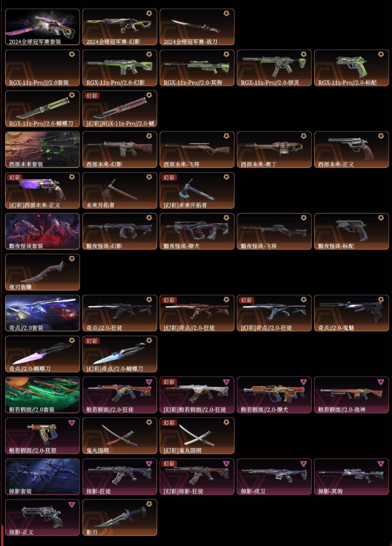
Task: Select the [幻彩]西部未来-正义 revolver skin
Action: tap(43, 191)
